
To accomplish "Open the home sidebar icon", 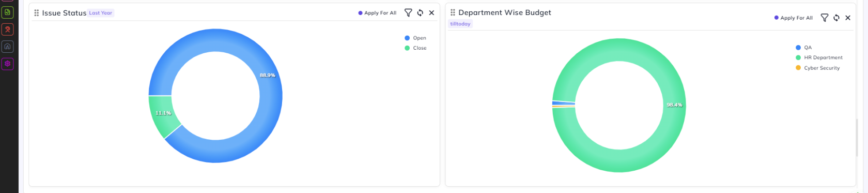I will 7,47.
